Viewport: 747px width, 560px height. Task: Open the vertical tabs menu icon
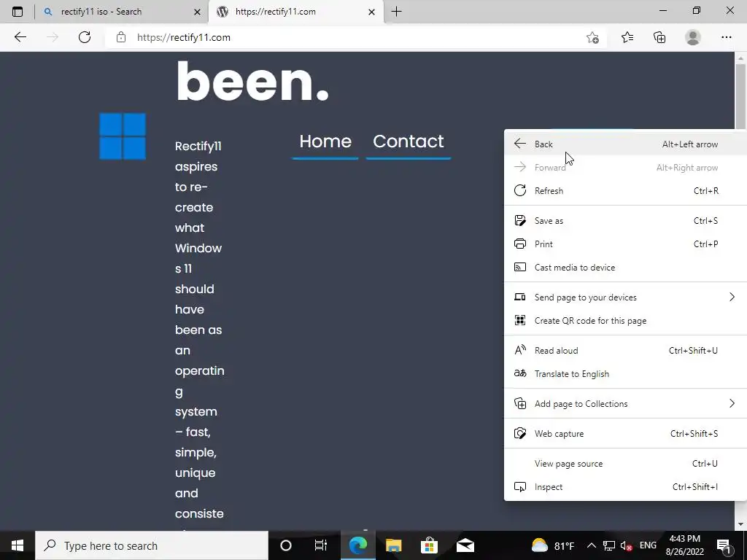click(x=18, y=12)
